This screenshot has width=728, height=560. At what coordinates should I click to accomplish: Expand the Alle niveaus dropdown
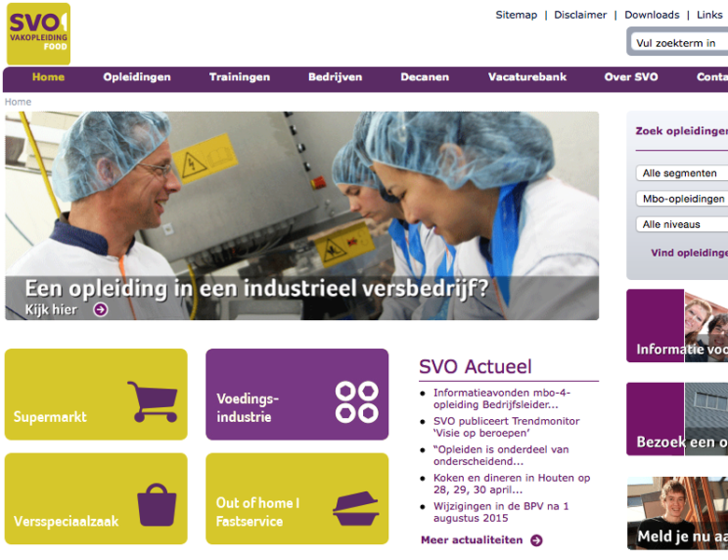681,224
